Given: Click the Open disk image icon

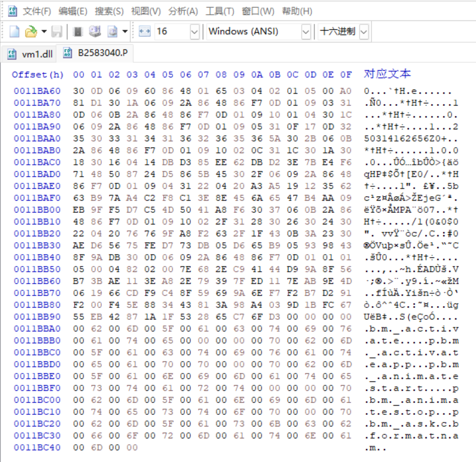Looking at the screenshot, I should click(113, 31).
